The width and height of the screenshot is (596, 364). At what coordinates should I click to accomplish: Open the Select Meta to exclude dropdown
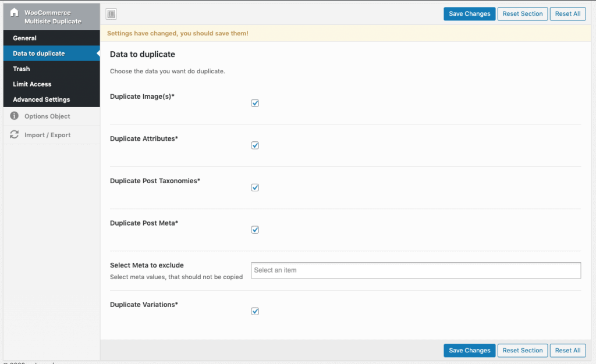(x=416, y=270)
